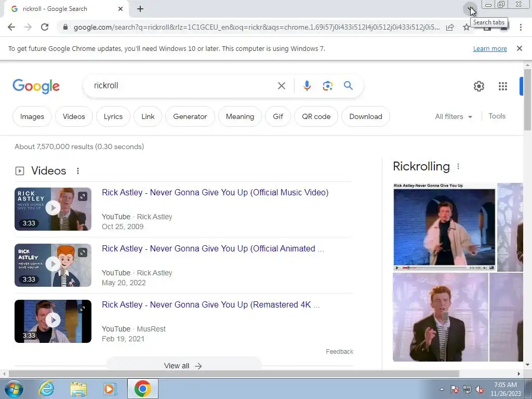532x399 pixels.
Task: Open the Windows Start menu
Action: point(14,389)
